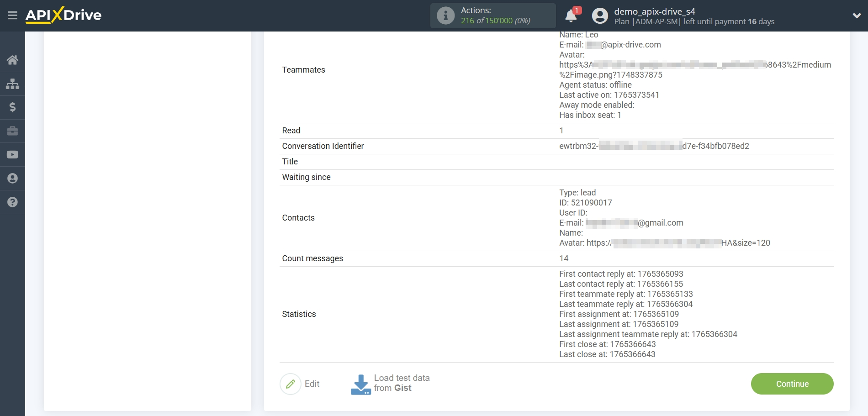Open the integrations hierarchy icon in sidebar

coord(12,84)
